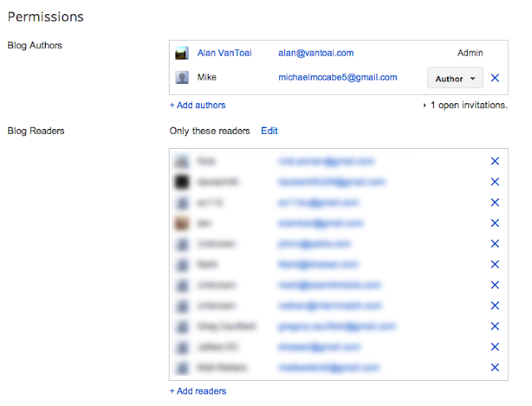Click Mike's default avatar icon
The width and height of the screenshot is (532, 406).
(x=182, y=77)
